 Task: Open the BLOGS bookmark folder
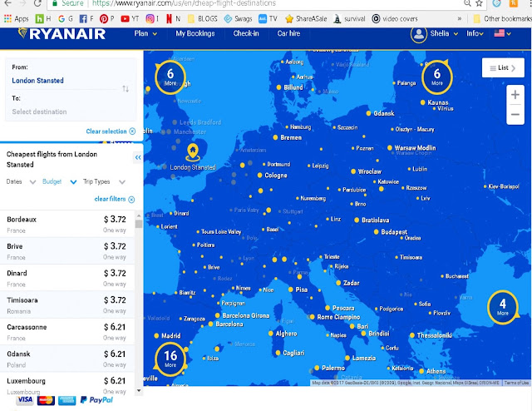point(203,18)
